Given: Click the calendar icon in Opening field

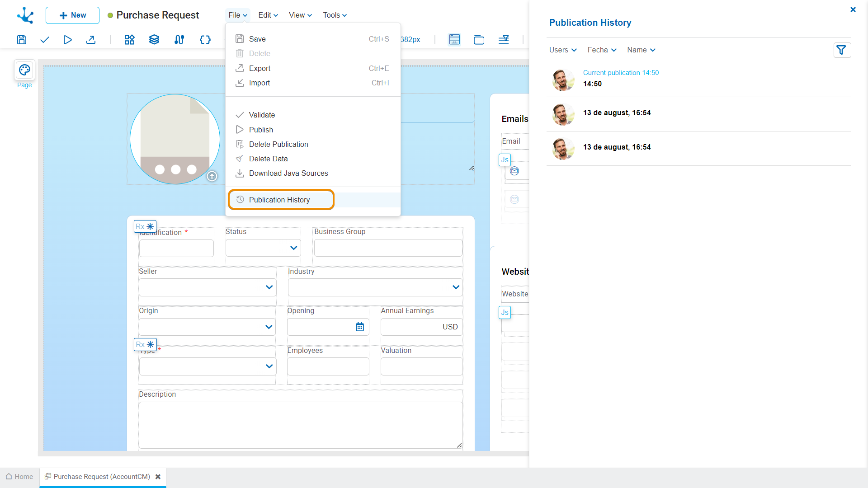Looking at the screenshot, I should (360, 327).
